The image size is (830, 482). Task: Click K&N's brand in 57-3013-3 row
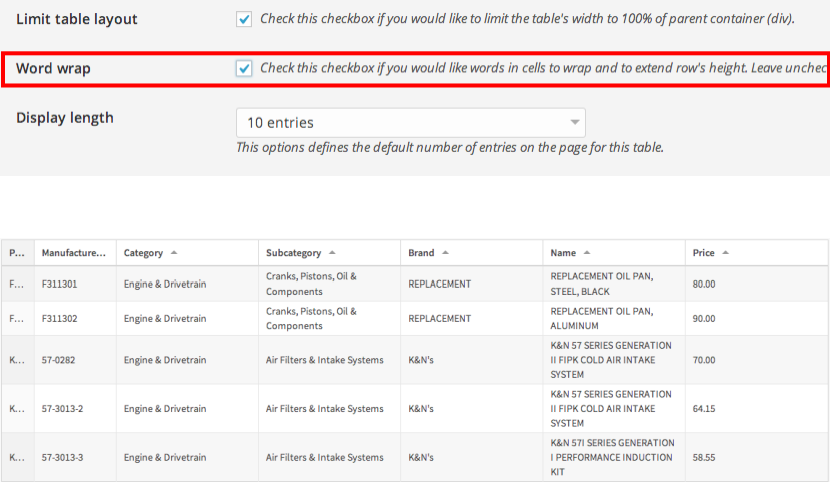coord(421,457)
